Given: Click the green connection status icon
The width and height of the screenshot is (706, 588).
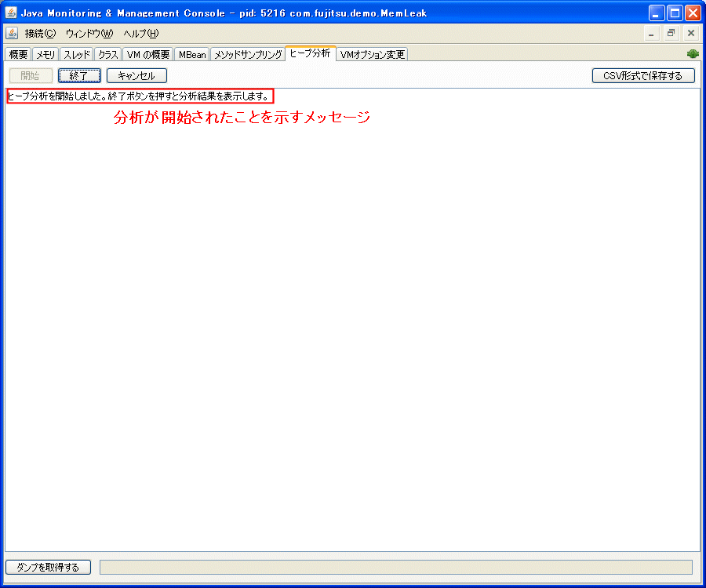Looking at the screenshot, I should (693, 54).
